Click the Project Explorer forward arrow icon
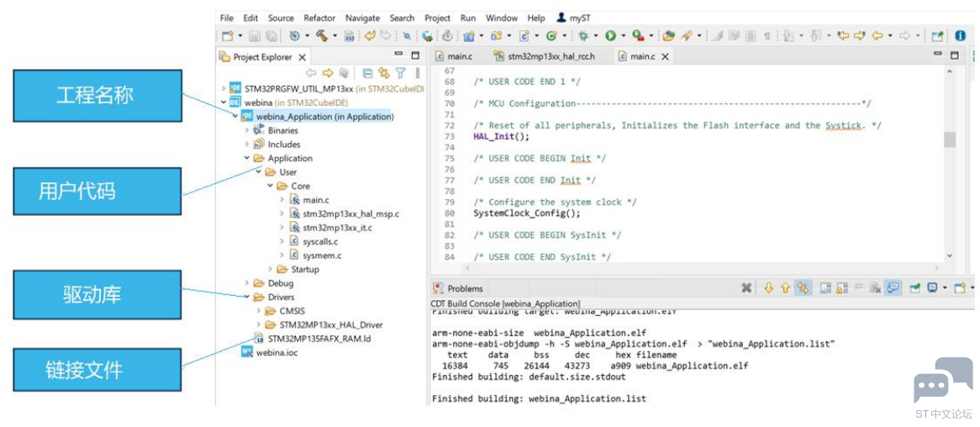The image size is (980, 427). click(x=327, y=73)
